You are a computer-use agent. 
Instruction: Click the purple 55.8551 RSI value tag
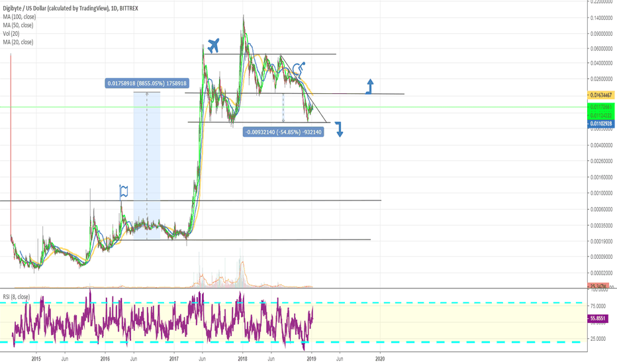pos(598,319)
